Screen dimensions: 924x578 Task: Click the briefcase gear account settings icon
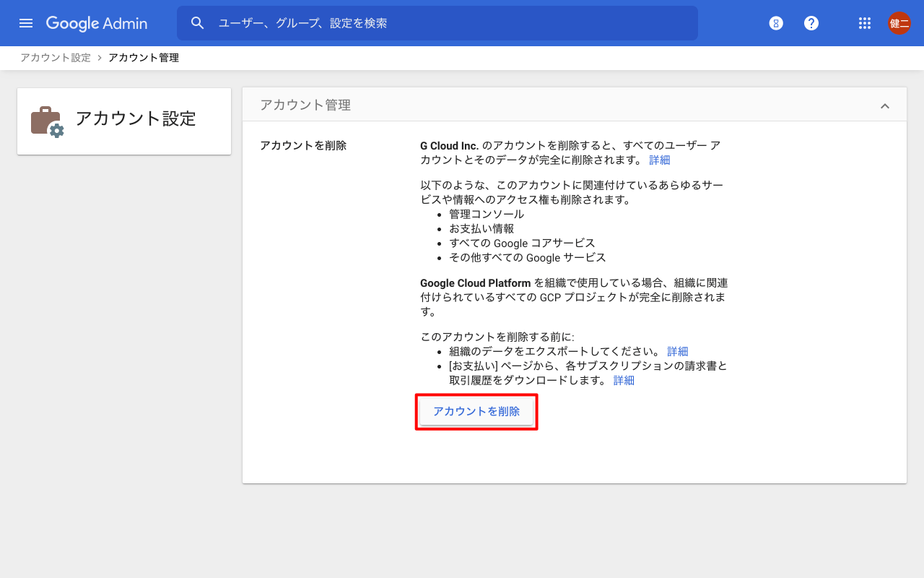click(x=47, y=121)
